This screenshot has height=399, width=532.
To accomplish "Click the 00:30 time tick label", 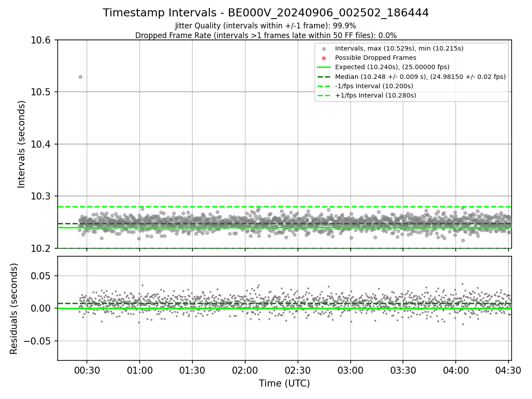I will [87, 370].
